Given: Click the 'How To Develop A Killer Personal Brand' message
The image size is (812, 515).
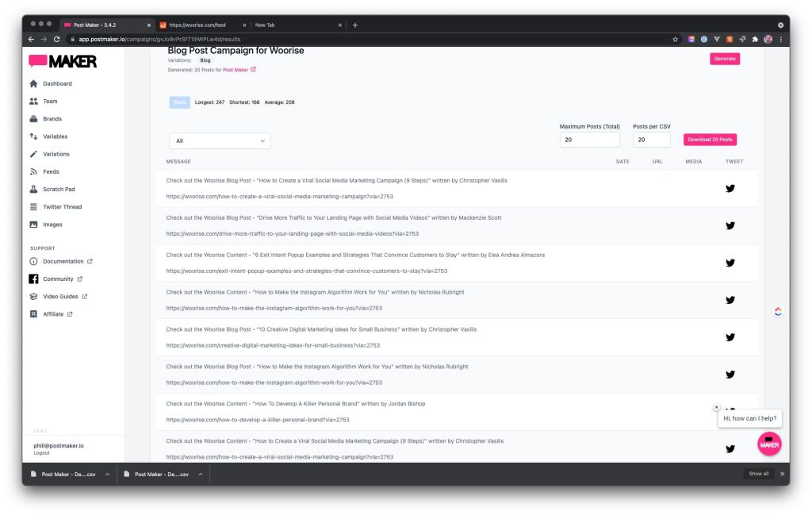Looking at the screenshot, I should [x=295, y=404].
